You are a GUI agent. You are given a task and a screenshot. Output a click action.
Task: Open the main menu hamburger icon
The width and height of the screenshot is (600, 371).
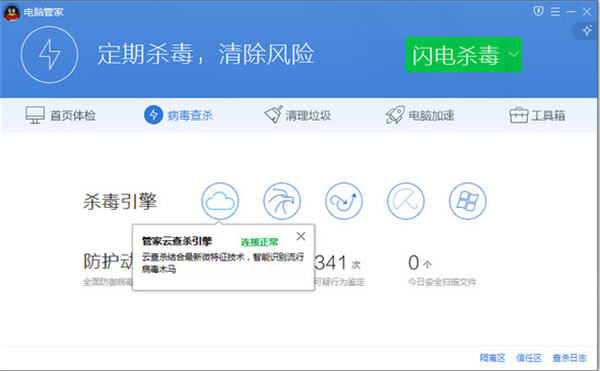coord(555,11)
